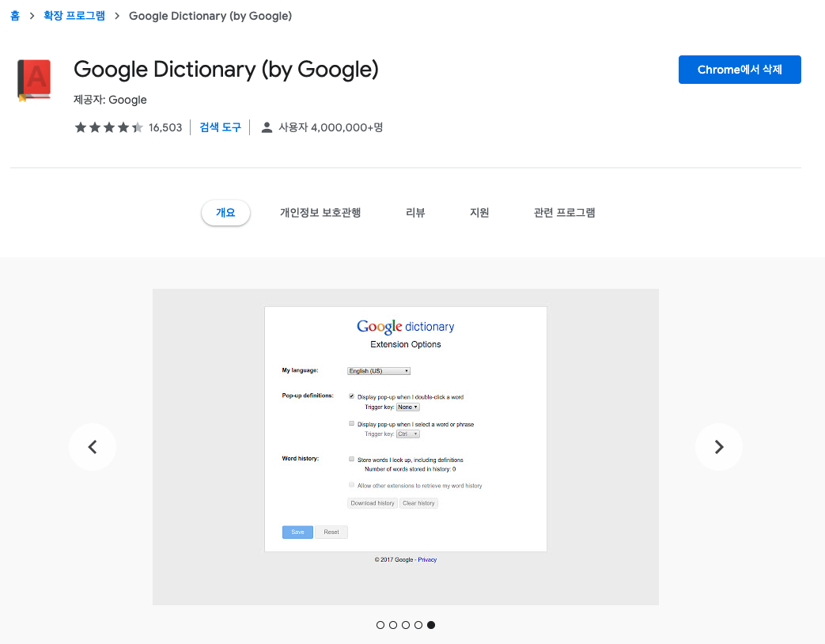Open the English (US) language dropdown in screenshot
The height and width of the screenshot is (644, 825).
pos(379,371)
